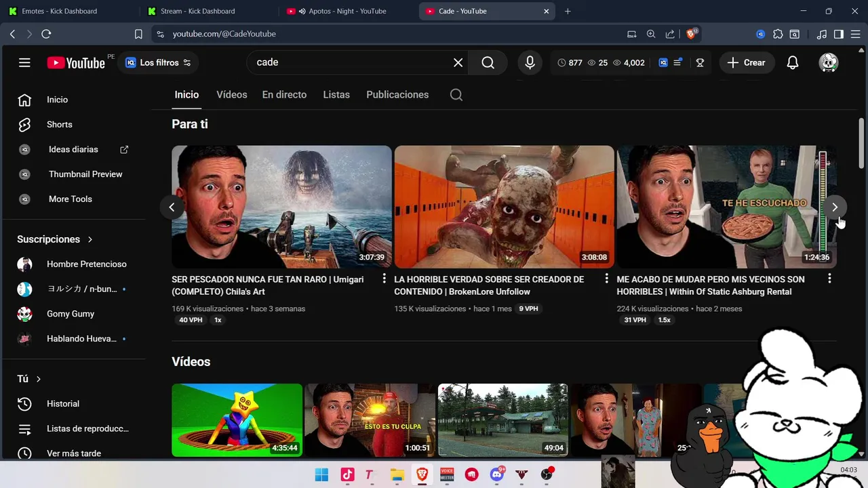This screenshot has height=488, width=868.
Task: Bookmark this page
Action: click(x=138, y=34)
